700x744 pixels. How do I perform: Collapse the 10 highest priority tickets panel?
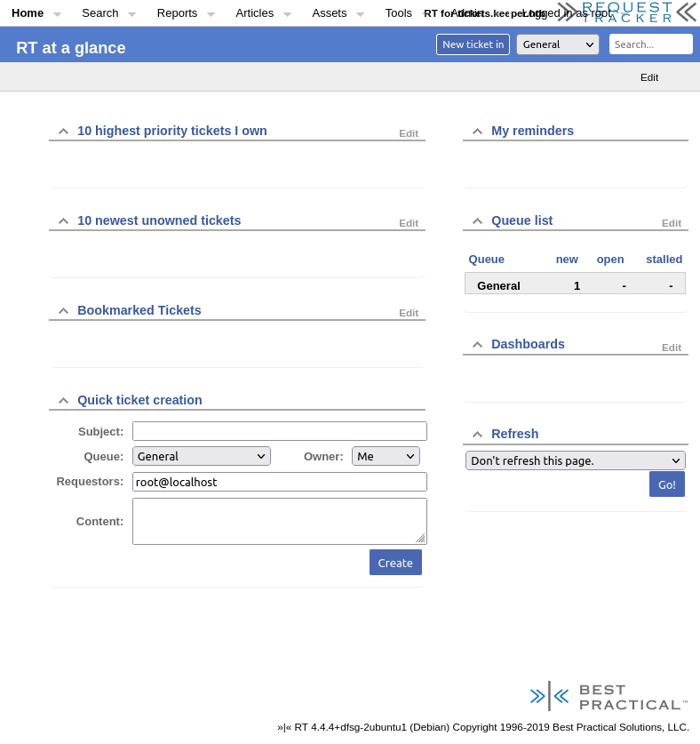(63, 132)
